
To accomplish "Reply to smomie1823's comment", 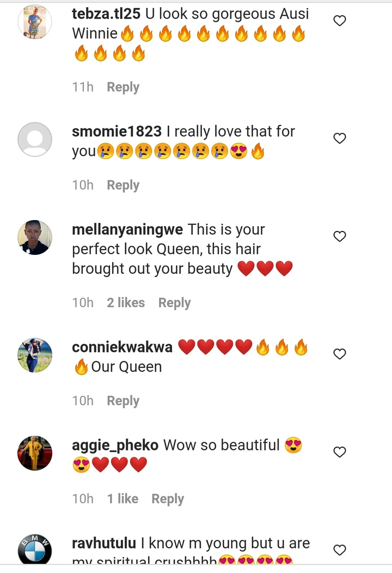I will click(123, 185).
